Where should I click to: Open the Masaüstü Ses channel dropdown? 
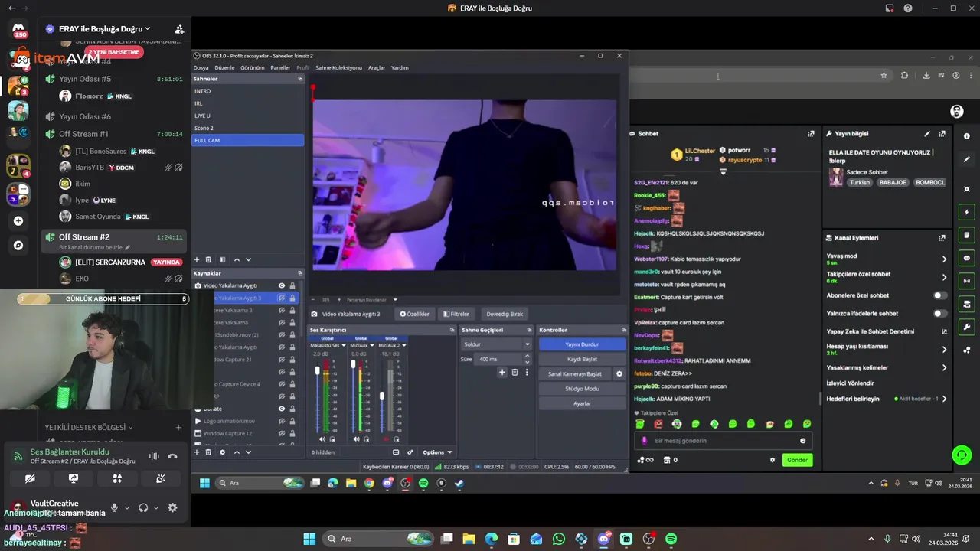coord(342,345)
